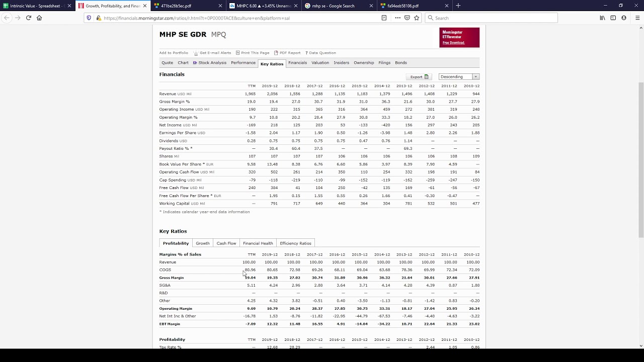Show site security padlock information
Viewport: 644px width, 362px height.
[x=98, y=18]
